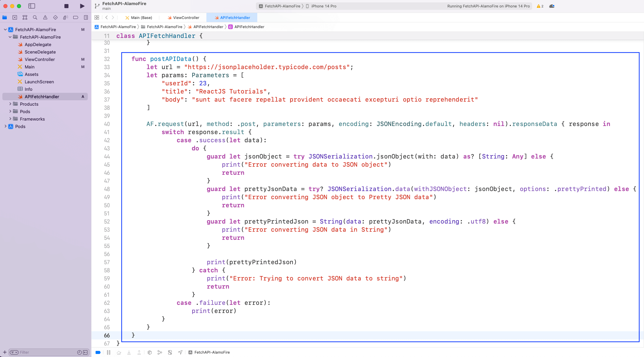The height and width of the screenshot is (357, 644).
Task: Switch to the Main (Base) tab
Action: (141, 18)
